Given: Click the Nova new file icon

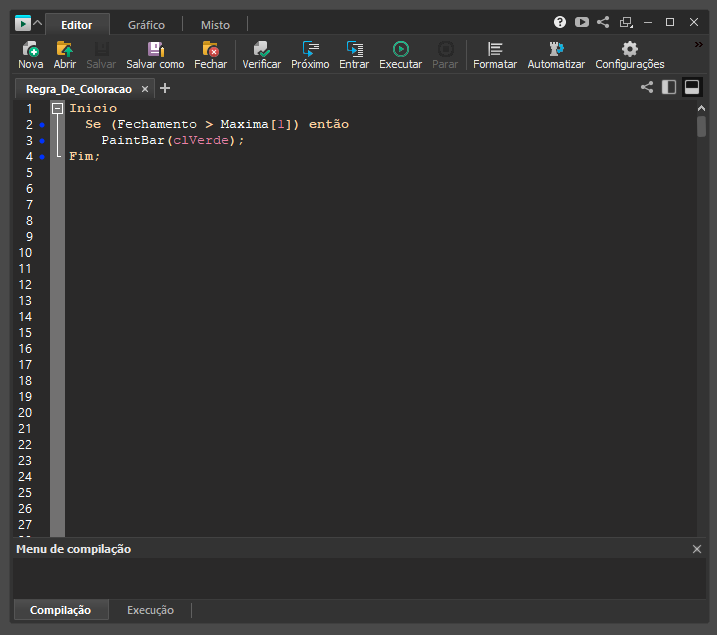Looking at the screenshot, I should tap(31, 55).
